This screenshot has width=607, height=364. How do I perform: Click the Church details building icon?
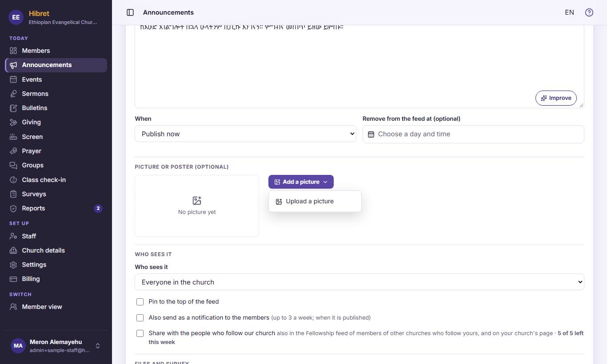click(x=13, y=250)
